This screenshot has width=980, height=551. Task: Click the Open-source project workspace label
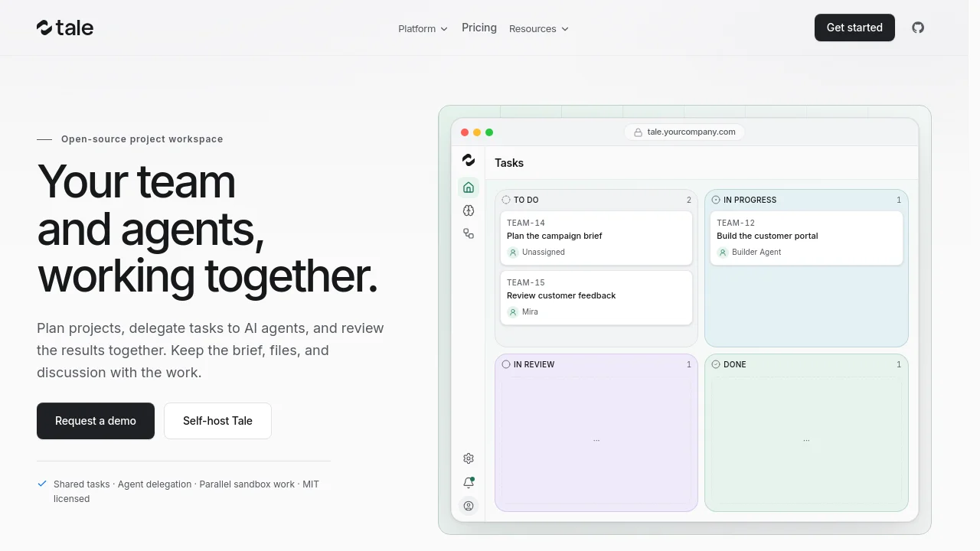click(x=142, y=139)
